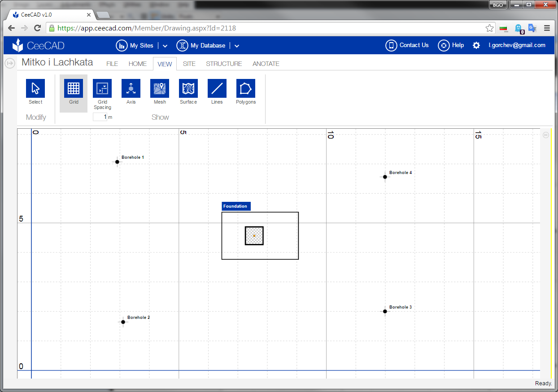The width and height of the screenshot is (558, 392).
Task: Click Contact Us link
Action: point(407,45)
